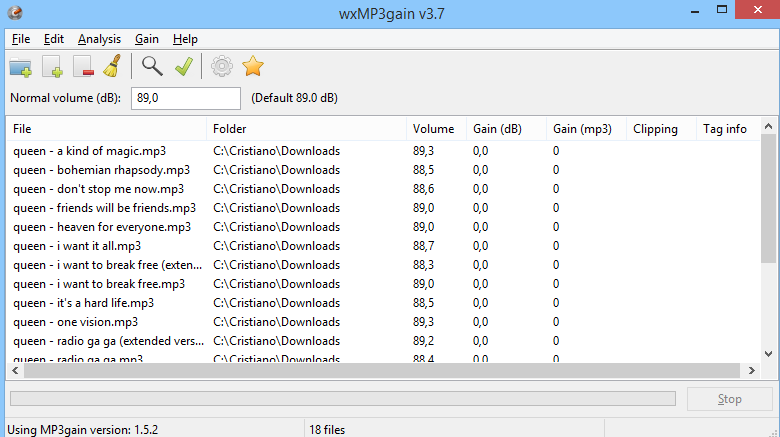The height and width of the screenshot is (437, 780).
Task: Select "queen - friends will be friends.mp3"
Action: pyautogui.click(x=104, y=208)
